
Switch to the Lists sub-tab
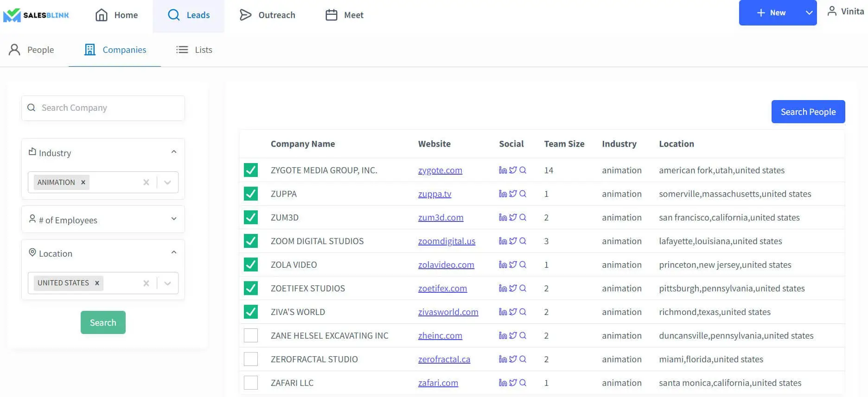[194, 50]
